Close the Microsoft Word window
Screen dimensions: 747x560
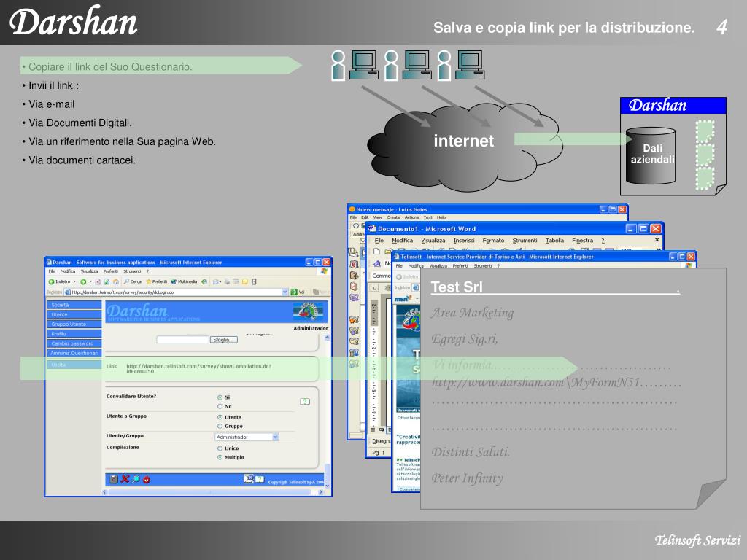656,228
